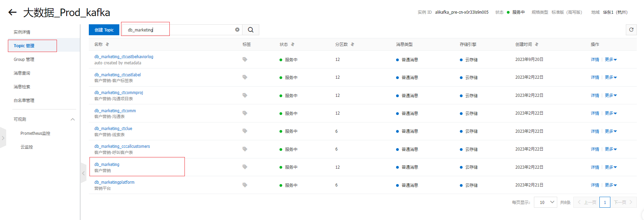644x220 pixels.
Task: View 详情 for db_marketing_ctcomm
Action: point(595,113)
